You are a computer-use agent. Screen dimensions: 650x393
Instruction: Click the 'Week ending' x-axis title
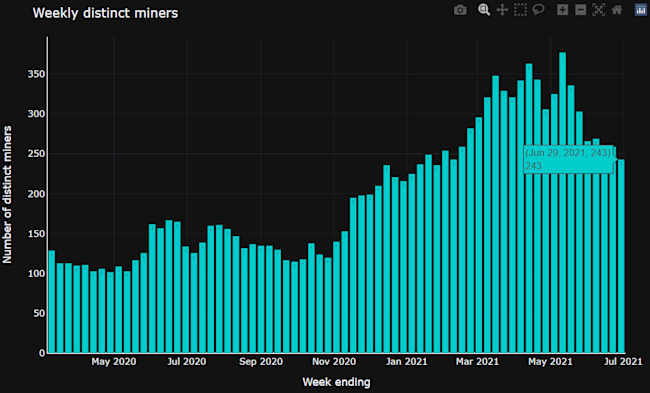[x=336, y=382]
